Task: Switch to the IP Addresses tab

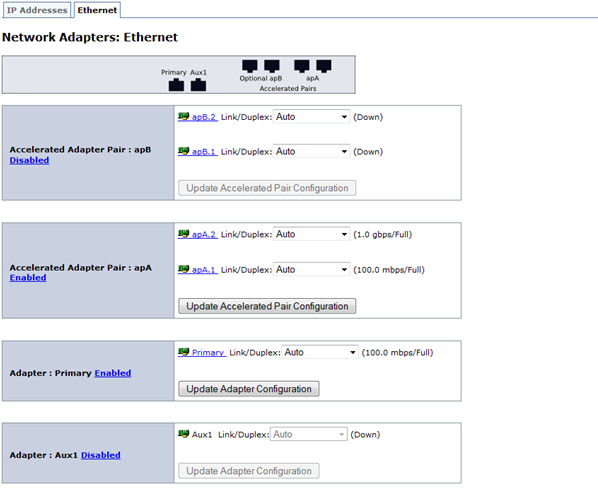Action: point(37,10)
